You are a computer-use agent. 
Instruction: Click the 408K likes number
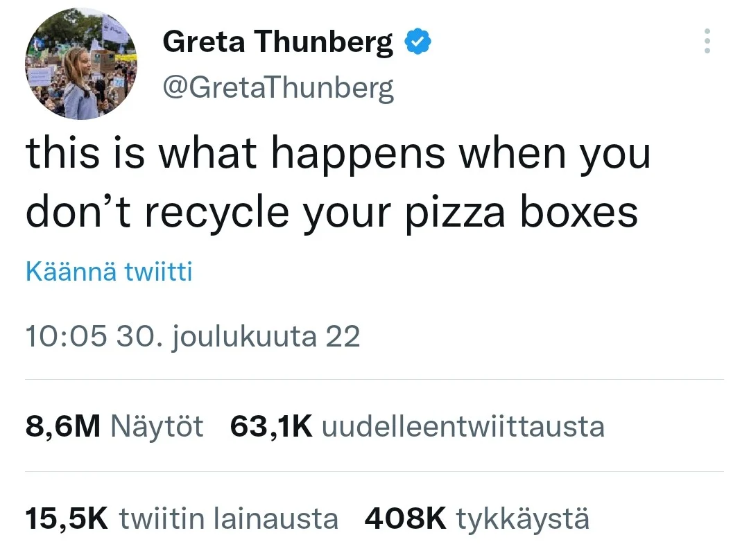[x=406, y=518]
